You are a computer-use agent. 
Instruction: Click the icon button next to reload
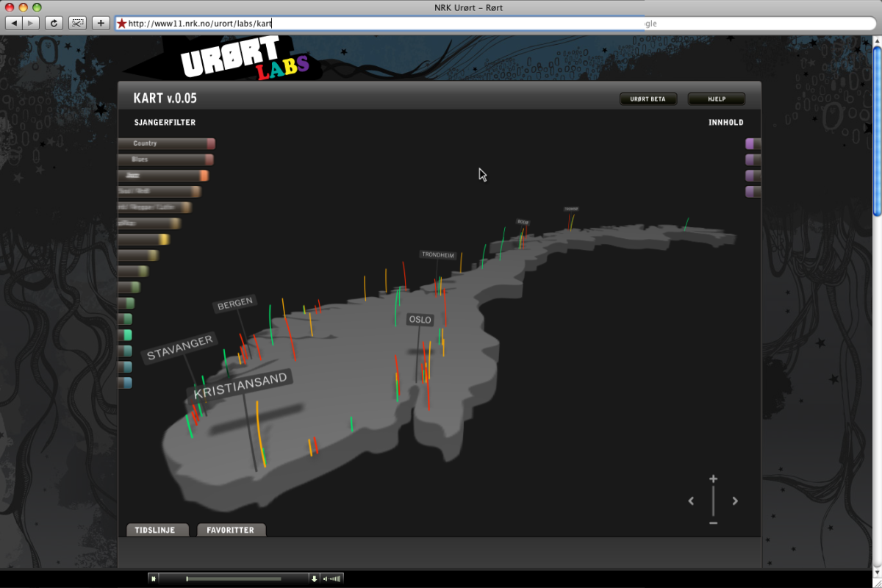click(x=77, y=23)
